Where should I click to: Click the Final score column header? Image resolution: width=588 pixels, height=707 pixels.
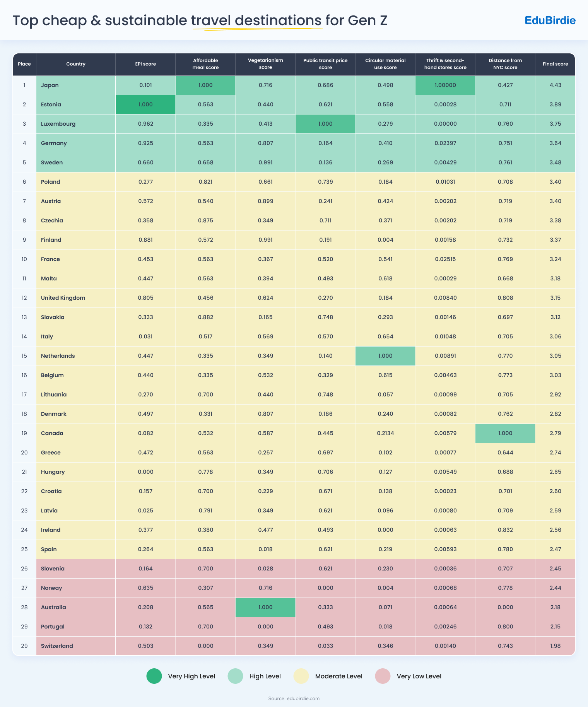click(555, 64)
